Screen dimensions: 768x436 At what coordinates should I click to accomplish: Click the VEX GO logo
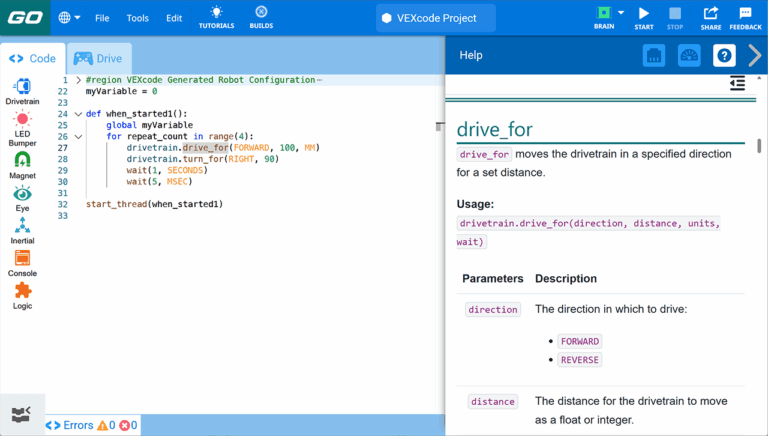tap(25, 18)
